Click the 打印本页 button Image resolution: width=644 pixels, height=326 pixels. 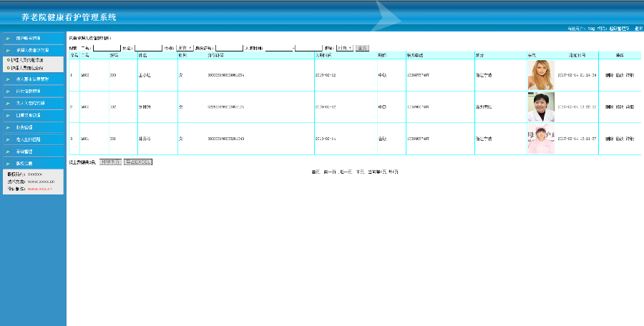click(x=110, y=162)
